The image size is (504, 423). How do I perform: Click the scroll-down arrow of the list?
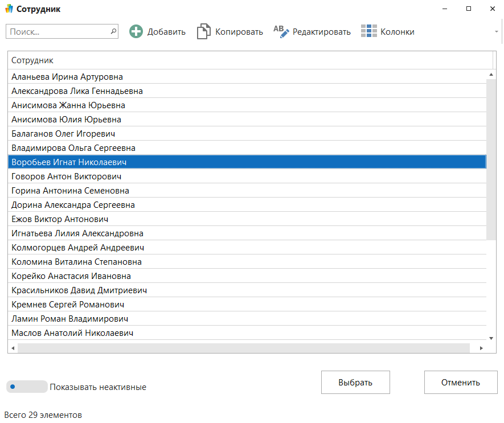[x=491, y=337]
